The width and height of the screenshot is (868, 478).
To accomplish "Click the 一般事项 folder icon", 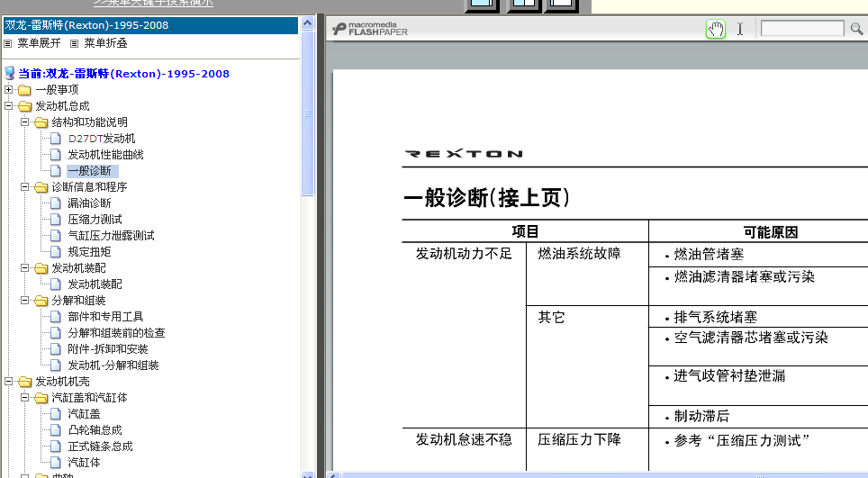I will point(24,90).
